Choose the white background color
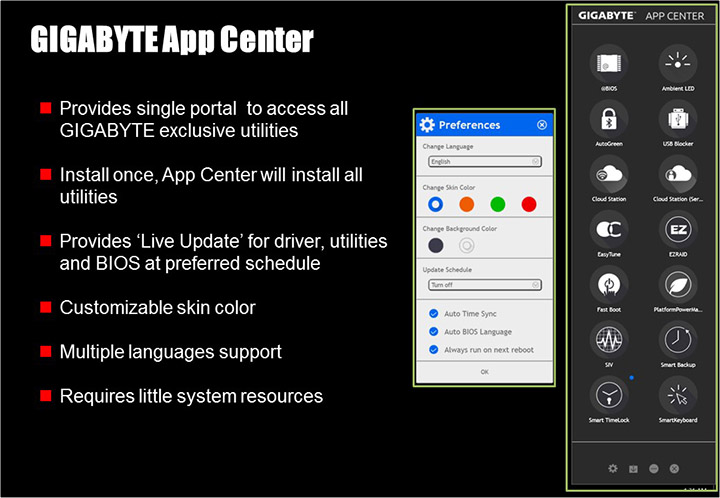The image size is (720, 498). coord(467,245)
